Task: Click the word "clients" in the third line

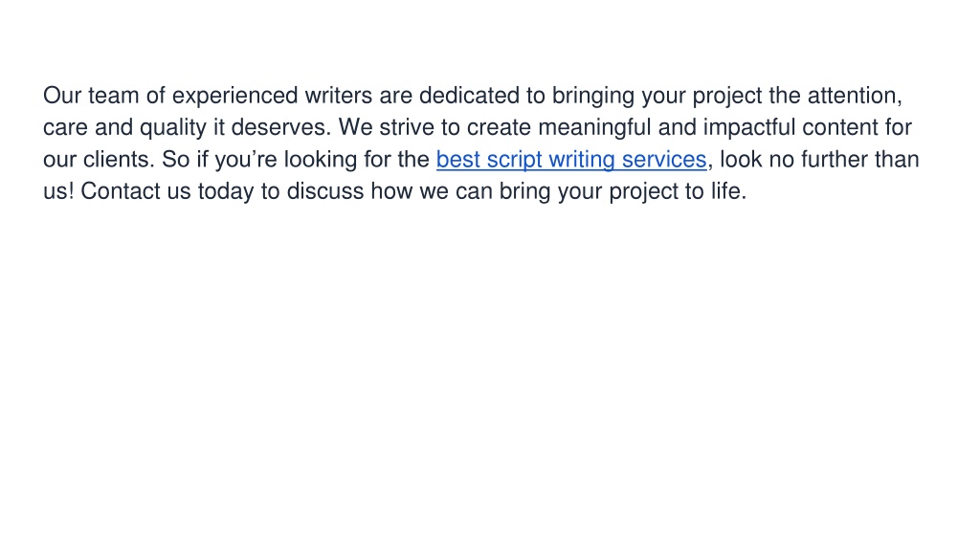Action: tap(116, 160)
